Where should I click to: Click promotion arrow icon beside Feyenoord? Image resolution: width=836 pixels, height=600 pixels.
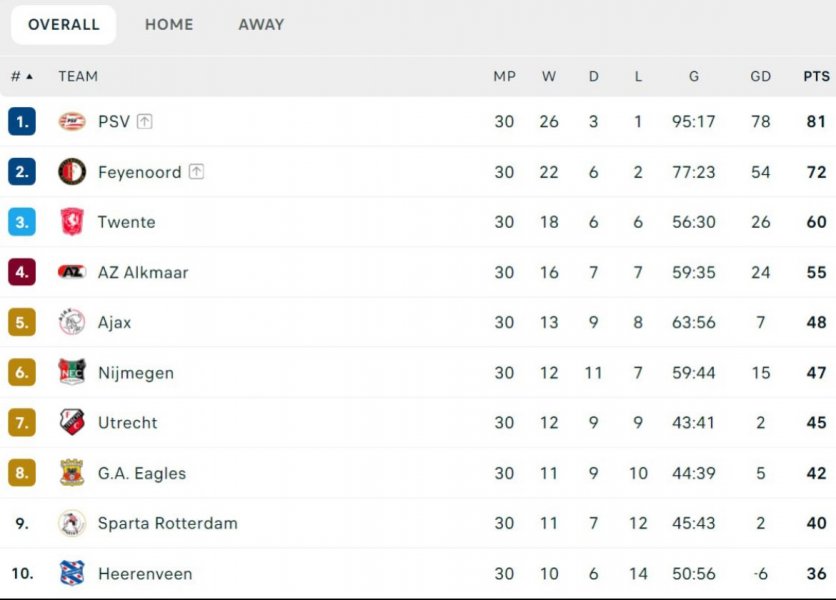[196, 172]
